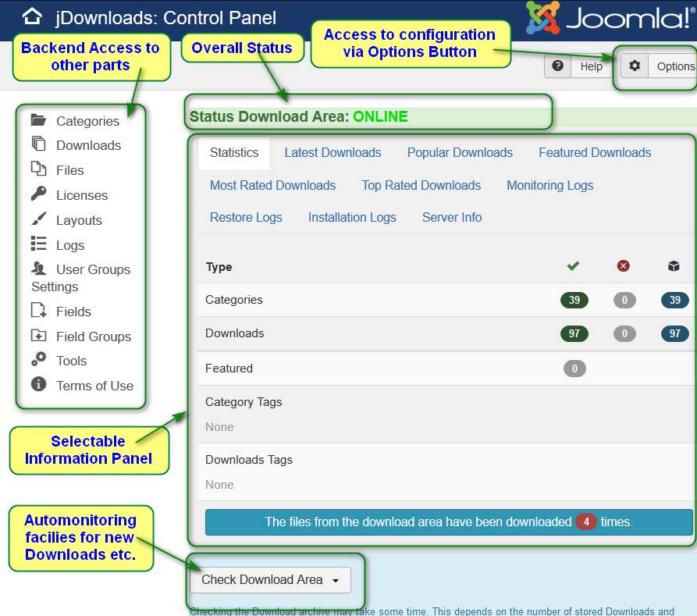Open the Top Rated Downloads tab
Screen dimensions: 697x616
421,185
